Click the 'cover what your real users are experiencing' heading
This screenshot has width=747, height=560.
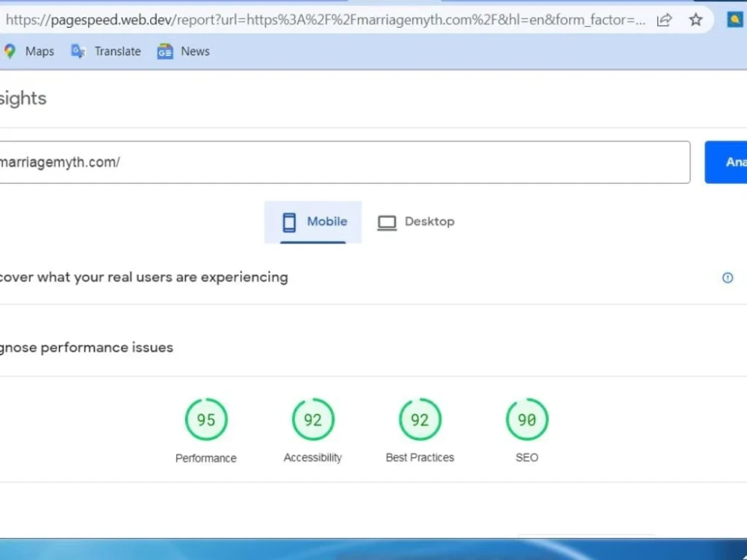pyautogui.click(x=144, y=277)
